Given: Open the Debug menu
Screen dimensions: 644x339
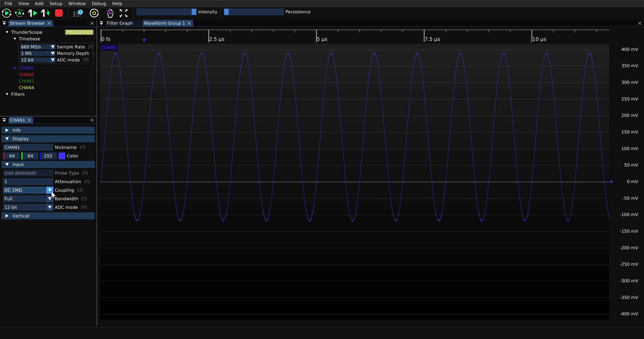Looking at the screenshot, I should click(99, 4).
